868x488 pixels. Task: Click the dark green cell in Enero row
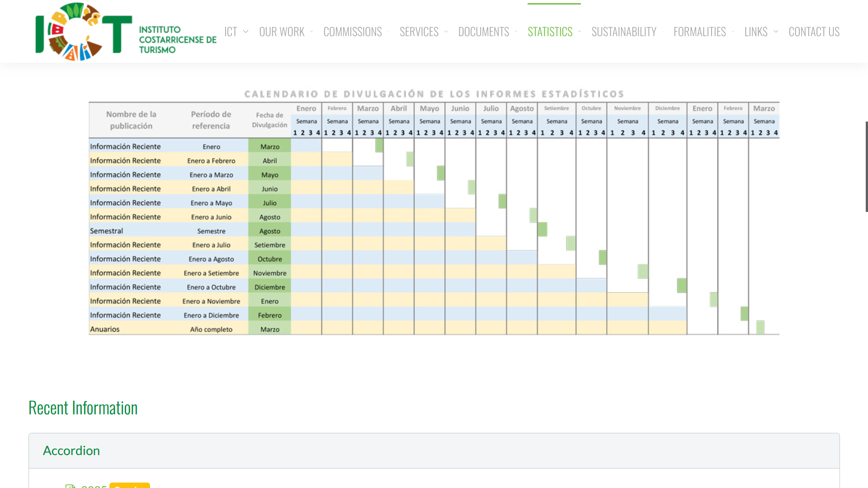[x=379, y=145]
